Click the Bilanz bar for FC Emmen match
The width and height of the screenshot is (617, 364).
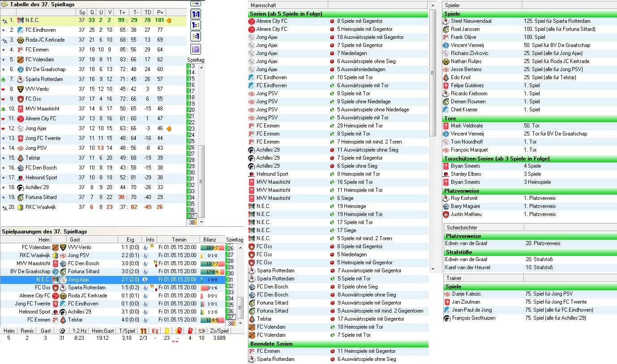point(212,320)
